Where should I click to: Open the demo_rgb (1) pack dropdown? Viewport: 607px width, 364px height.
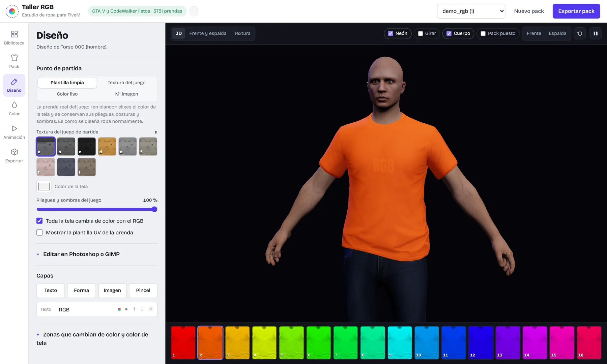point(471,11)
